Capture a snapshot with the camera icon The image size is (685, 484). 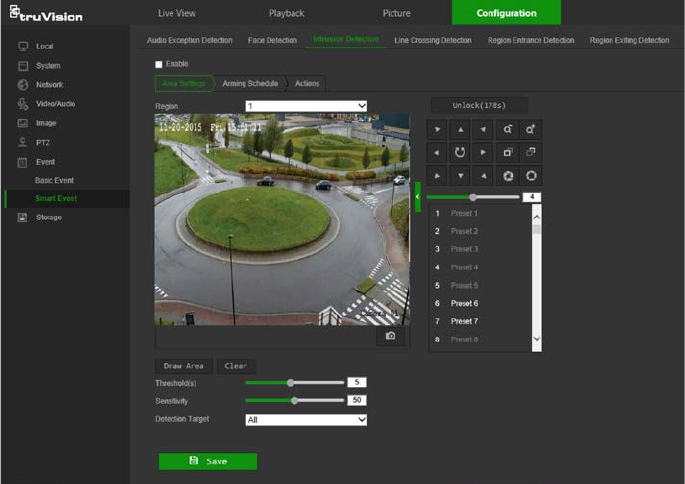pos(391,336)
